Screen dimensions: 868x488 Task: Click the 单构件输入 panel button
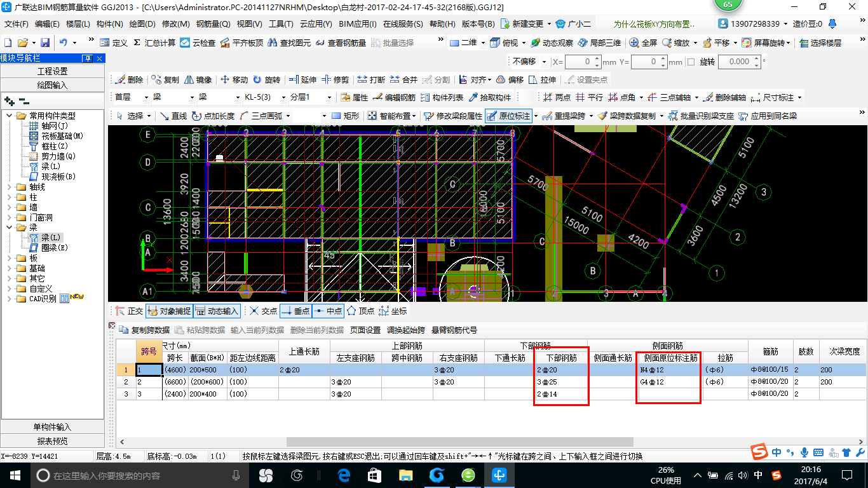click(52, 427)
